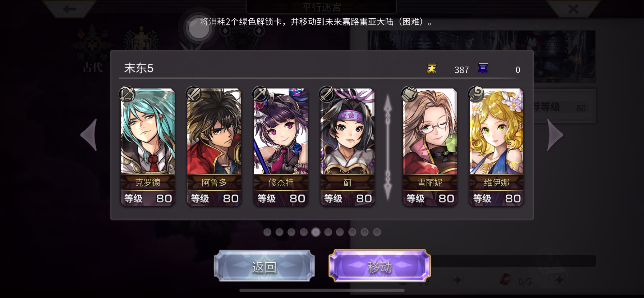Select the sixth party page dot
The image size is (644, 298).
click(328, 232)
